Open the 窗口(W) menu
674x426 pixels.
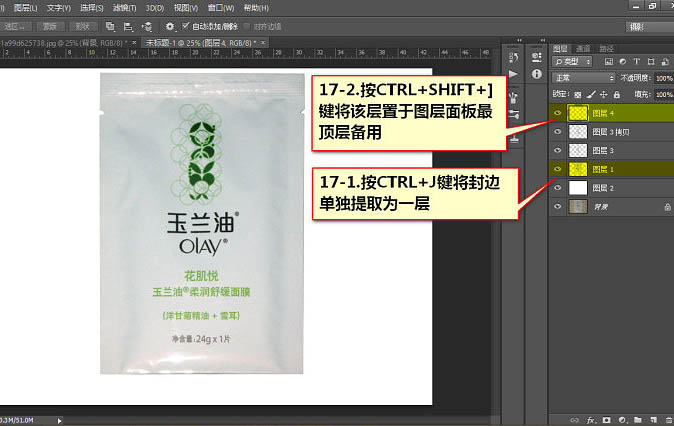(x=221, y=8)
